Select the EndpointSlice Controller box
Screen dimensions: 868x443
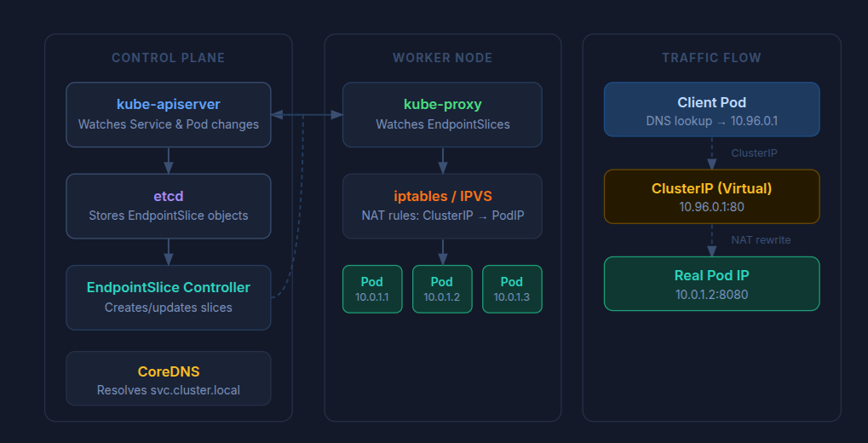169,297
